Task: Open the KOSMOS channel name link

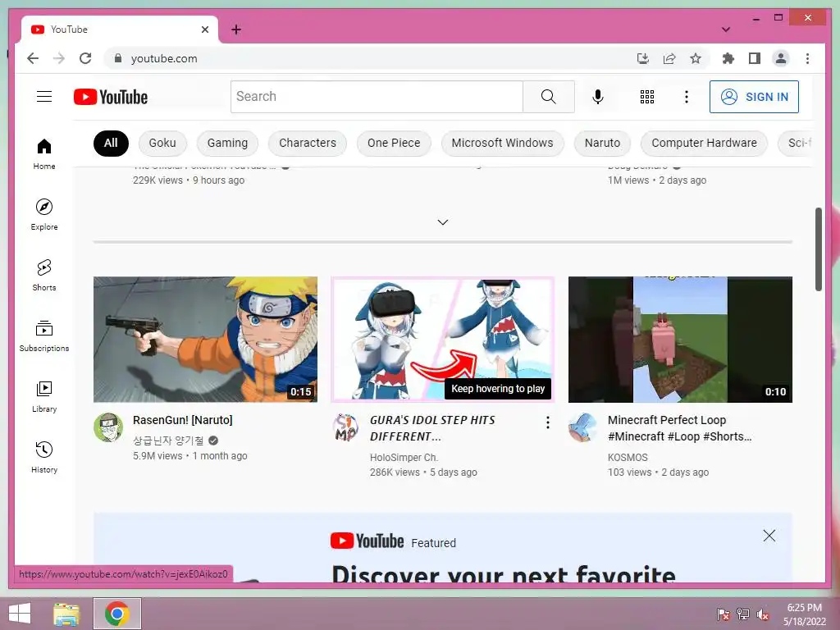Action: coord(628,458)
